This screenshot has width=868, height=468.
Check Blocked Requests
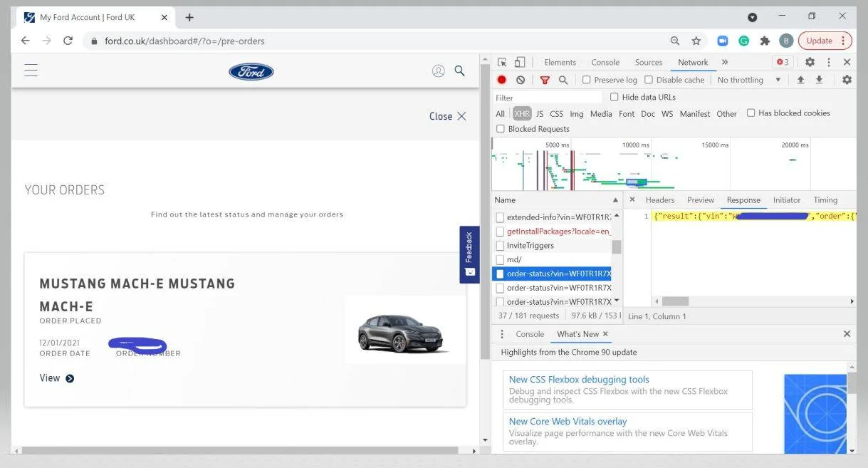coord(501,129)
